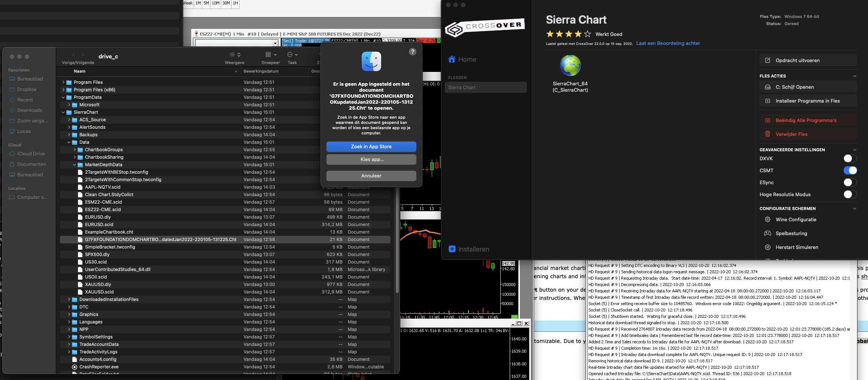868x380 pixels.
Task: Click Zoek in App Store
Action: [x=371, y=147]
